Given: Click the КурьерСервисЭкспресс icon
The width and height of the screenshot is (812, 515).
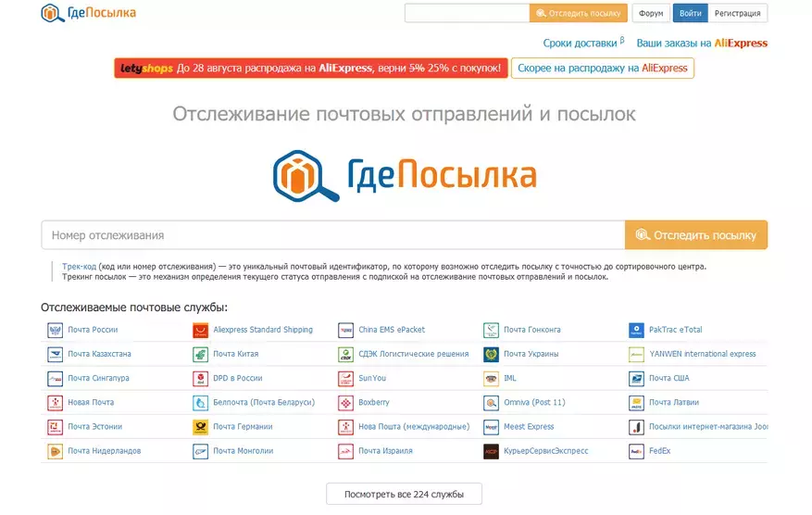Looking at the screenshot, I should coord(491,452).
